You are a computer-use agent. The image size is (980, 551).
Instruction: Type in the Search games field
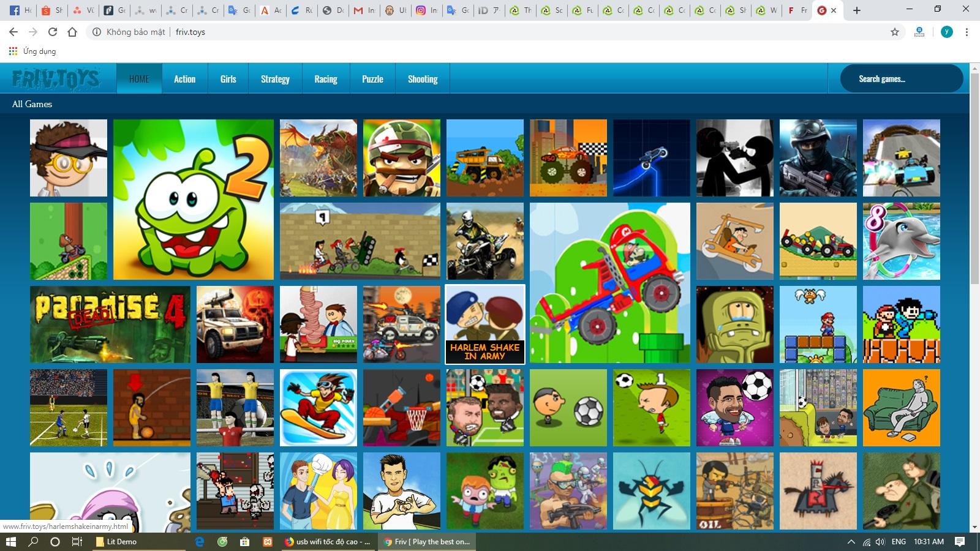coord(899,78)
